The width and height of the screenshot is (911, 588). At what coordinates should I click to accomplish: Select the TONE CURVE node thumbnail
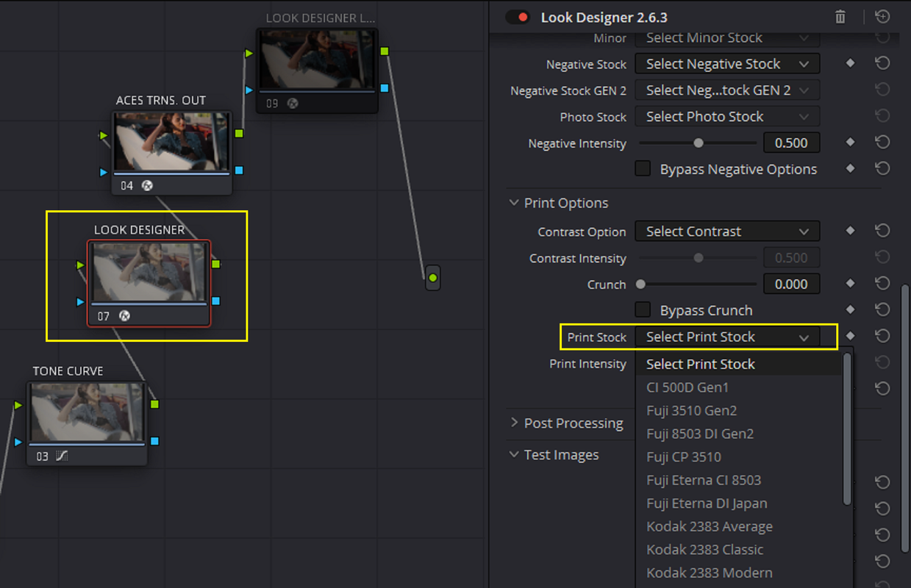[87, 412]
